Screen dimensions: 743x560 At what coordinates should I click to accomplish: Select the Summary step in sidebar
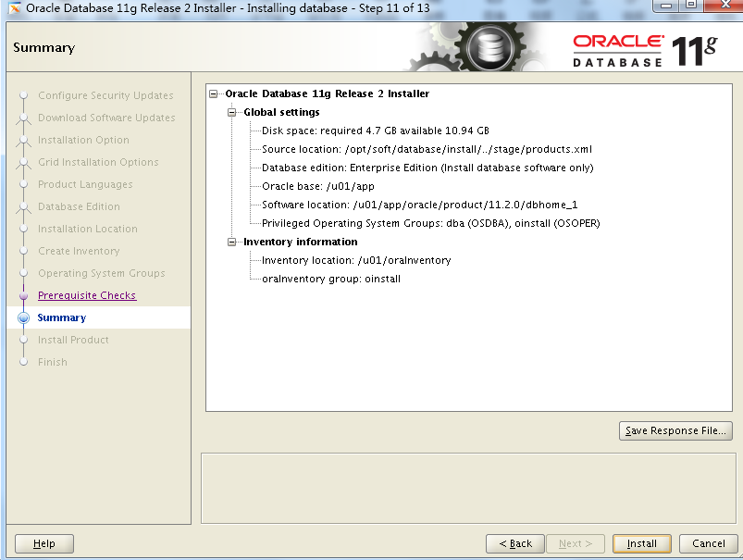(x=62, y=317)
